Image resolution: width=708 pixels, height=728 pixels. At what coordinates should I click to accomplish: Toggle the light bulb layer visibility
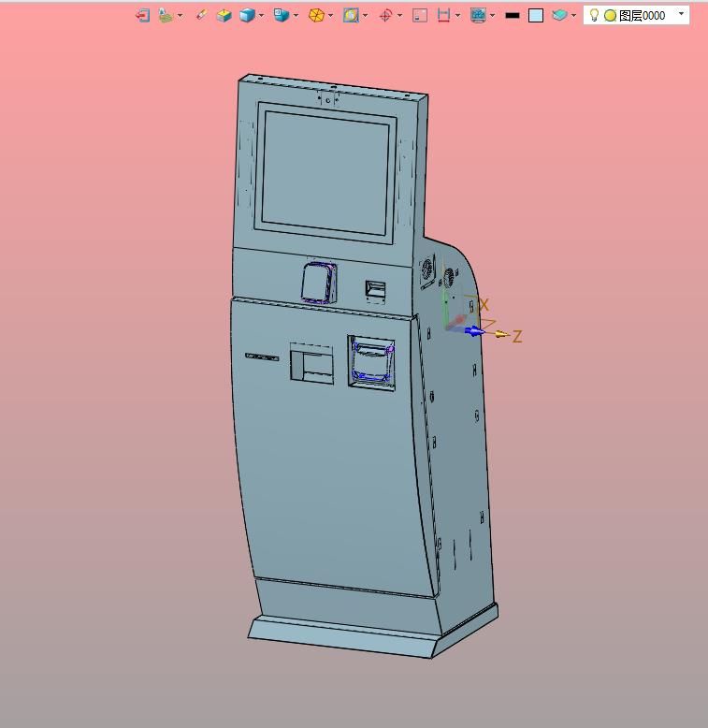coord(594,15)
